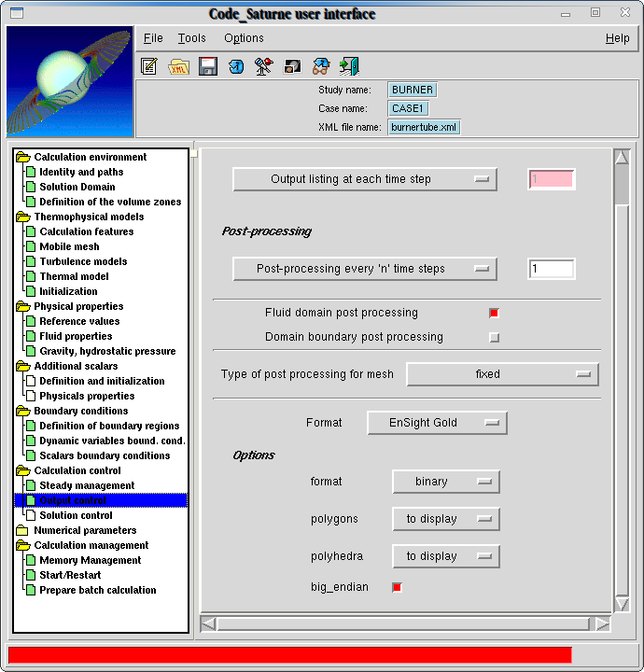This screenshot has height=672, width=644.
Task: Open the File menu
Action: (153, 38)
